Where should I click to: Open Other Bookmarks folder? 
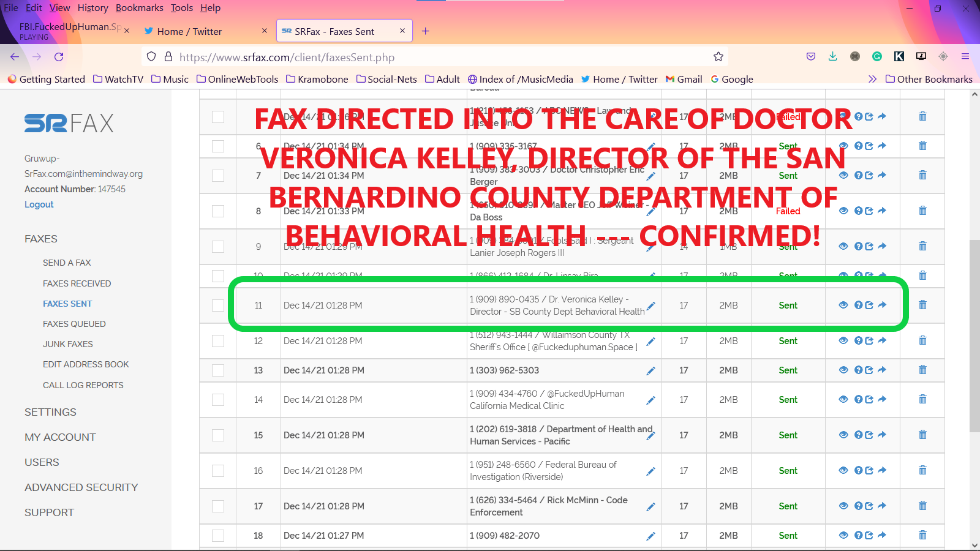(x=929, y=79)
